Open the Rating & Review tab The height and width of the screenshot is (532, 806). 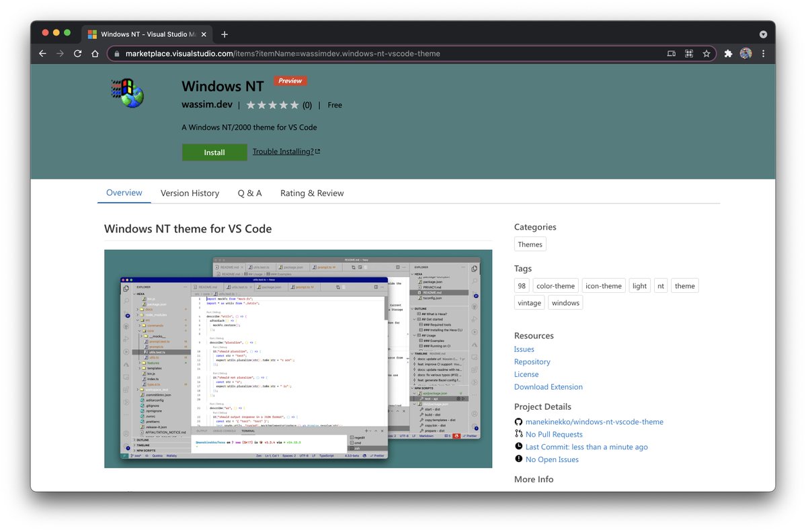point(312,193)
